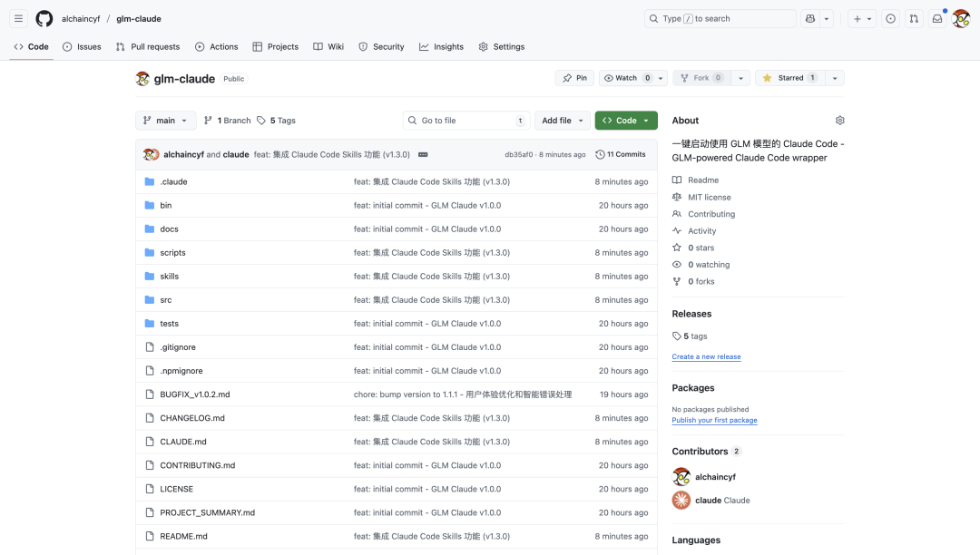Pin the repository with Pin button
This screenshot has width=980, height=555.
(574, 78)
